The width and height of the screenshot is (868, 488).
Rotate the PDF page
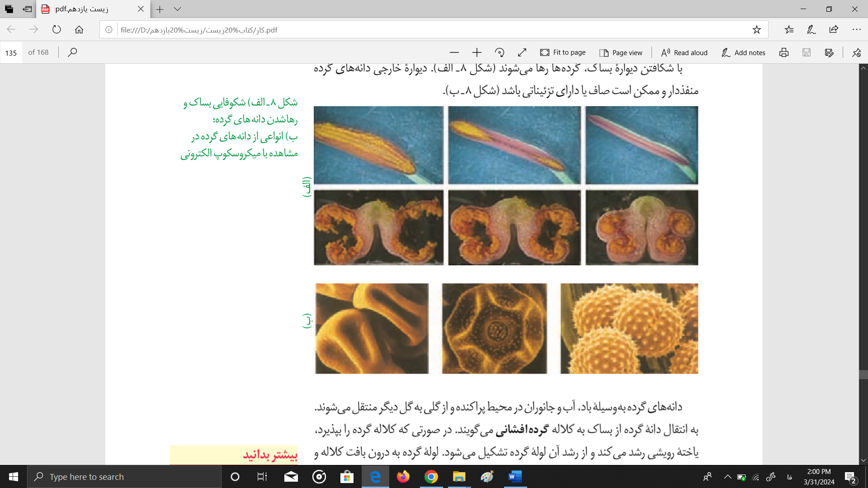pos(500,52)
